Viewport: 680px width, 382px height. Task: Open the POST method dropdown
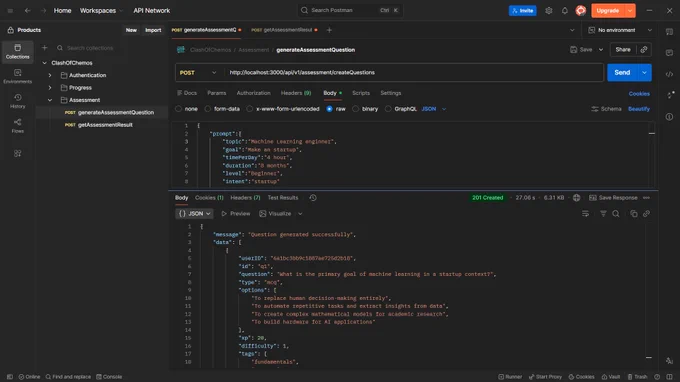coord(198,73)
